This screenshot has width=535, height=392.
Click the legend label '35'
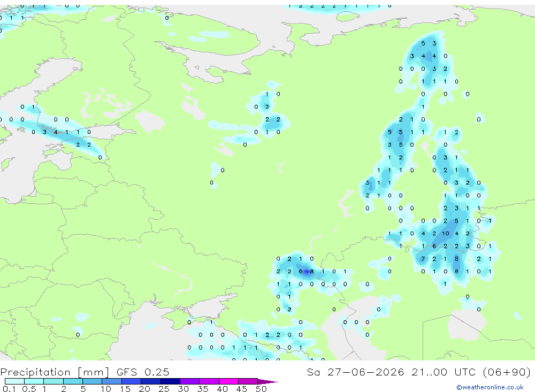pyautogui.click(x=203, y=389)
